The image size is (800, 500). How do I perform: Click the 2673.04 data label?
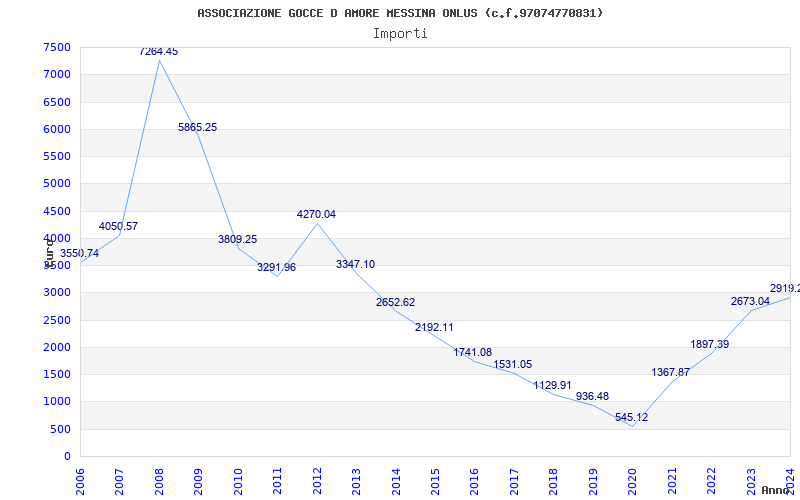[750, 302]
